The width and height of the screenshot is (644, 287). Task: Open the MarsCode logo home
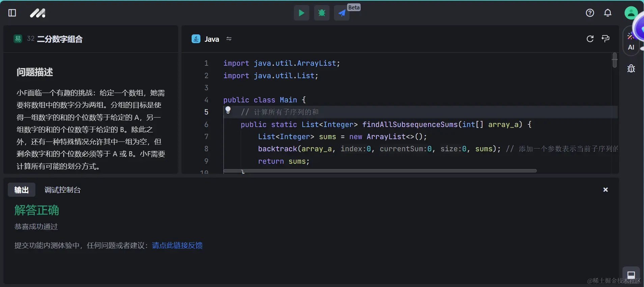tap(38, 13)
